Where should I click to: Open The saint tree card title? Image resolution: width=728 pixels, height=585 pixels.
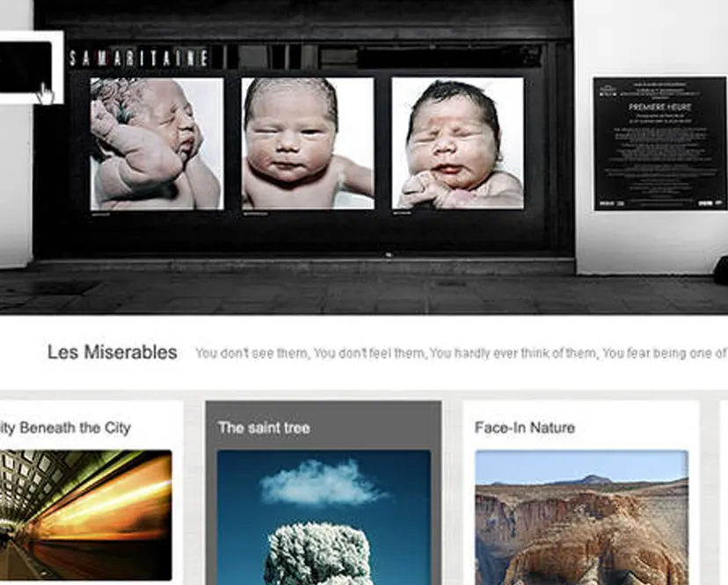click(264, 428)
